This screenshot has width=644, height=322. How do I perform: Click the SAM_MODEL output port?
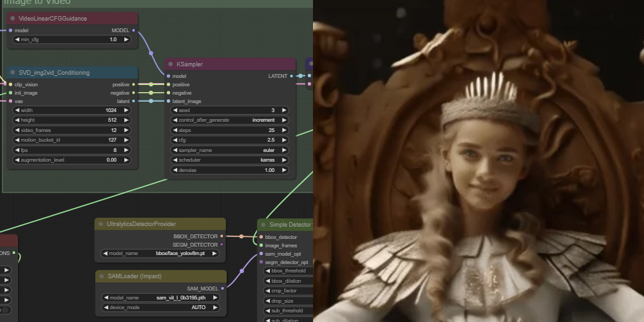click(x=223, y=289)
